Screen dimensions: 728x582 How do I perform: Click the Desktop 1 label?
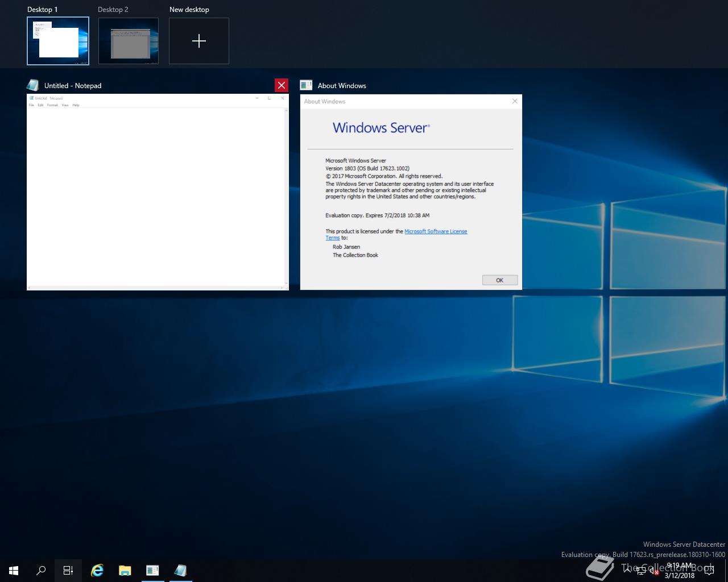43,10
